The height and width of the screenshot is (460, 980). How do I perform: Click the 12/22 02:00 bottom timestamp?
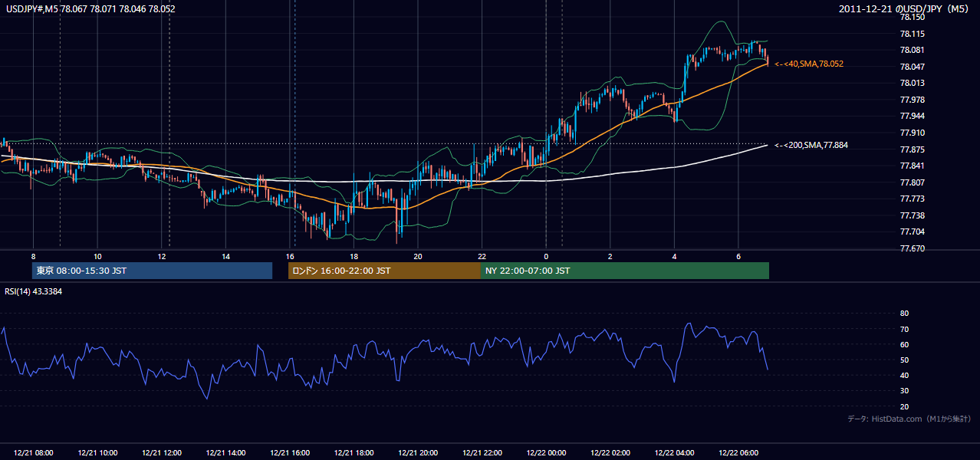610,453
